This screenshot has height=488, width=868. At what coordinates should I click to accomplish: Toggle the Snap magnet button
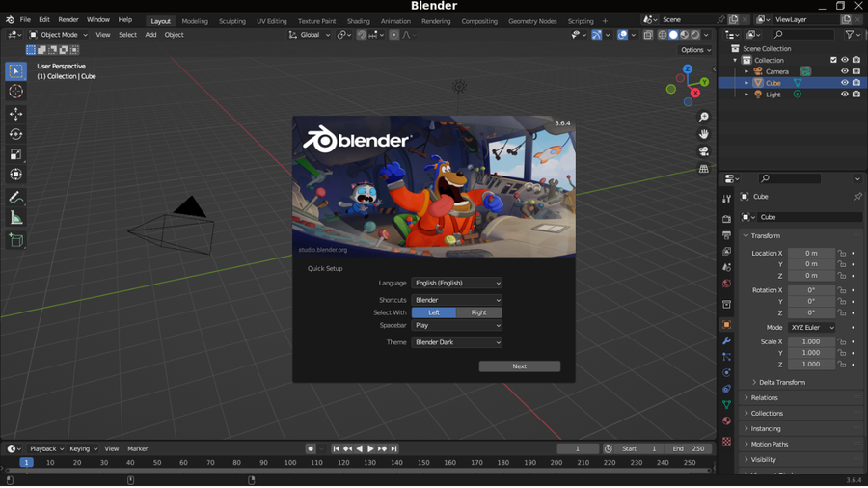[362, 35]
